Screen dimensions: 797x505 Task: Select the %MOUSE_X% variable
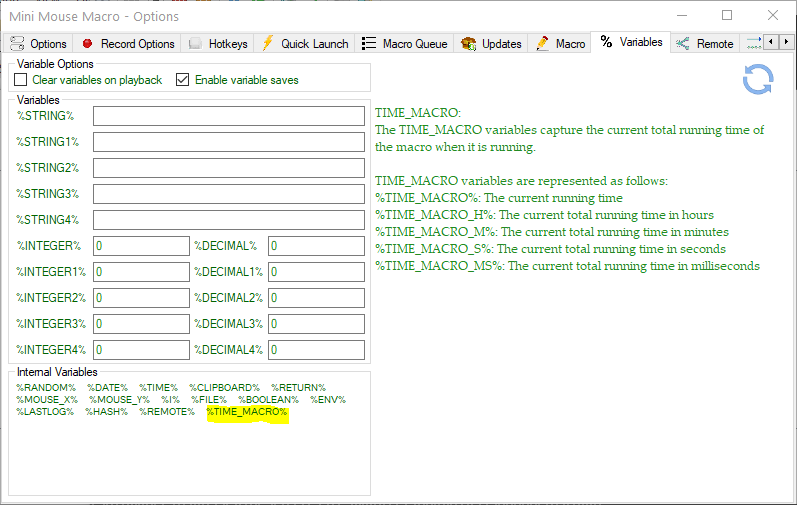47,400
